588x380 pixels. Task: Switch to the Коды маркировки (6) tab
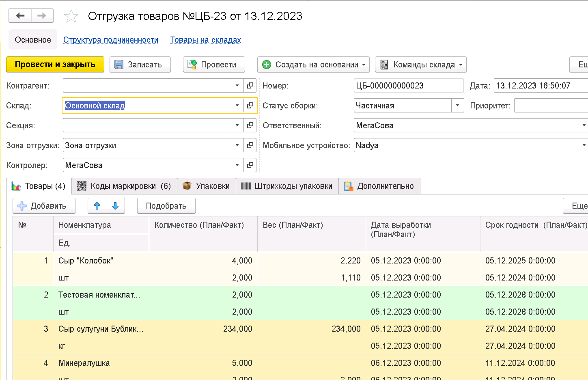124,186
